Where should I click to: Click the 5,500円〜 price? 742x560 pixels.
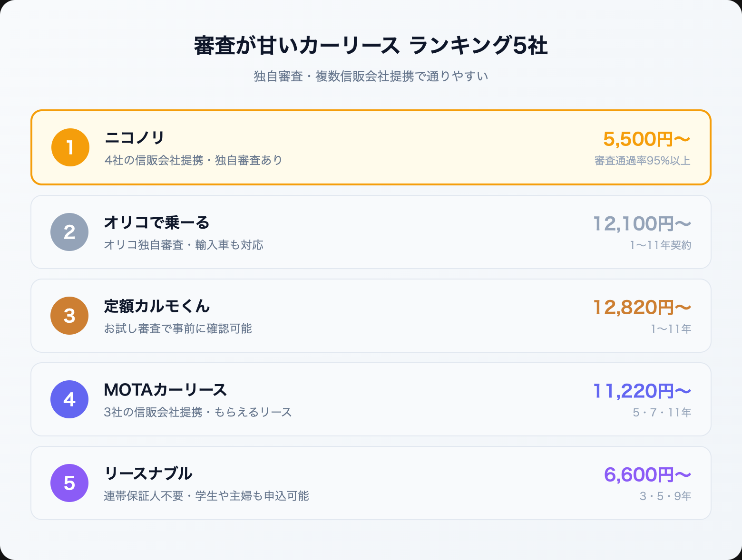pos(646,139)
